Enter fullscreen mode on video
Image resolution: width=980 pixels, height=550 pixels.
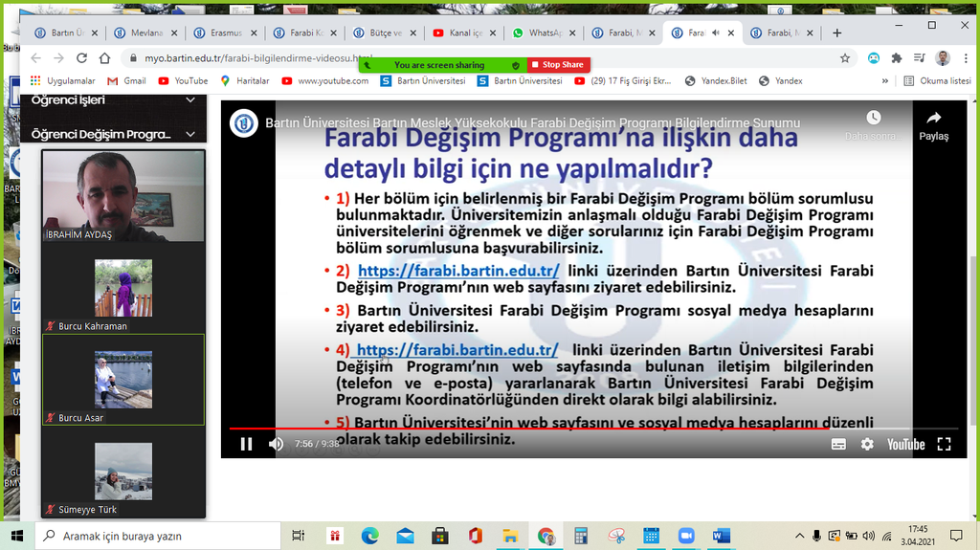tap(944, 445)
